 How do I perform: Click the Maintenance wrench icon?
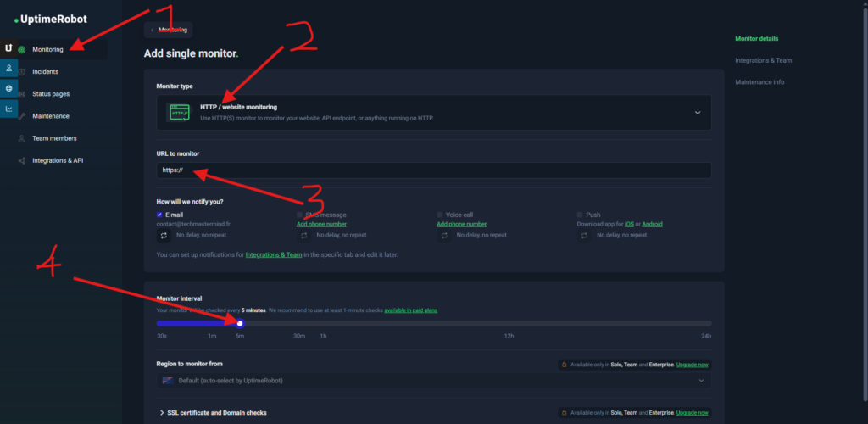(x=21, y=116)
